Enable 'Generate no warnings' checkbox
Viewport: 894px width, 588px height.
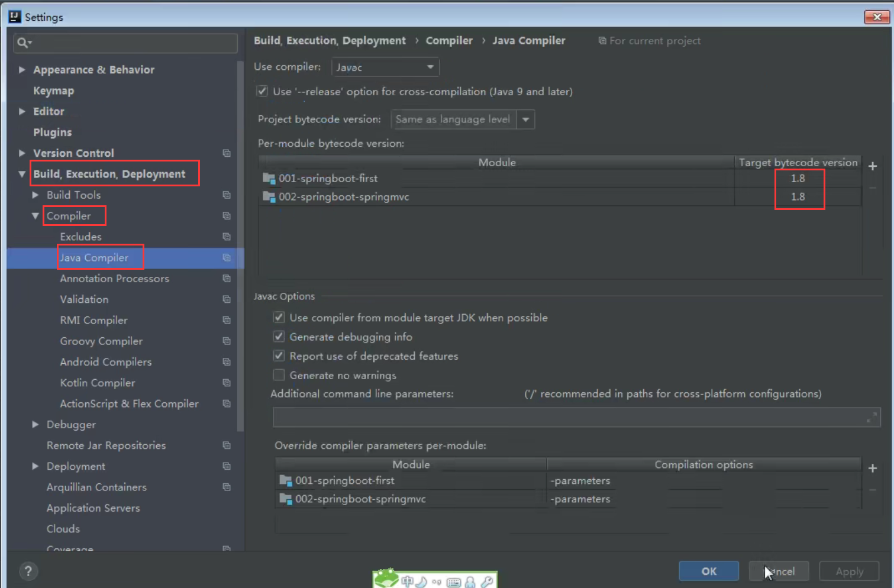(279, 375)
